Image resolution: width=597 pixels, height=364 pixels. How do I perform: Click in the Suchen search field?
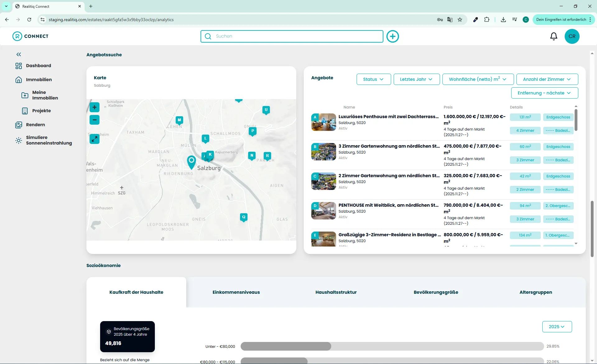(292, 36)
